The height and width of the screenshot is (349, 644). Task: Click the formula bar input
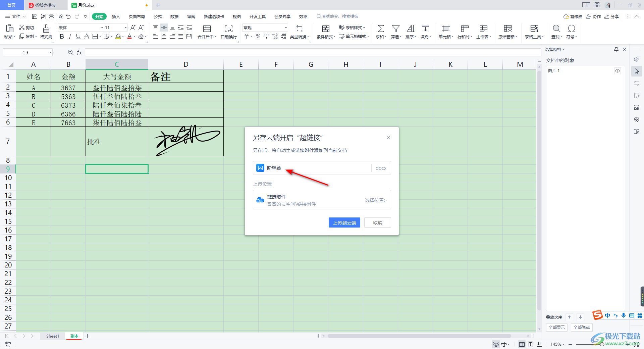313,52
